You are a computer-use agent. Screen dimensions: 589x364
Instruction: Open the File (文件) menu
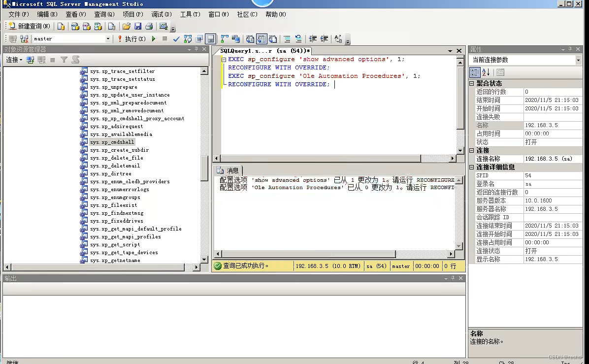click(x=18, y=14)
